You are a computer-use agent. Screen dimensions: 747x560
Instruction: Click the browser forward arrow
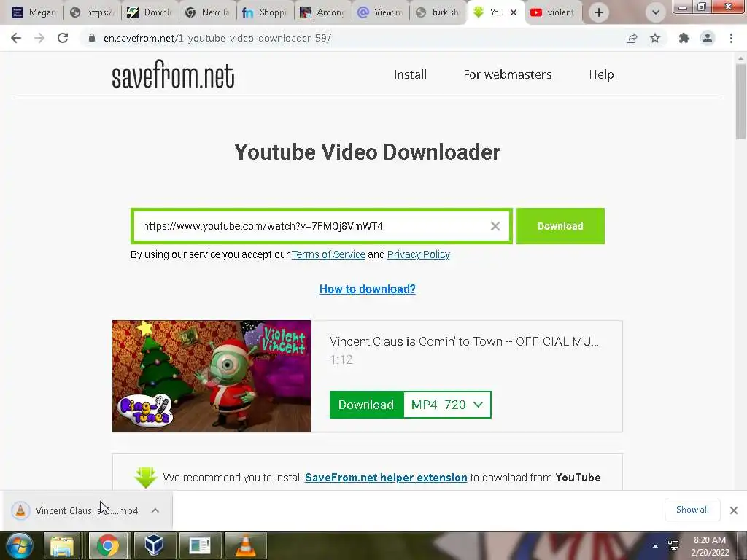(x=39, y=38)
